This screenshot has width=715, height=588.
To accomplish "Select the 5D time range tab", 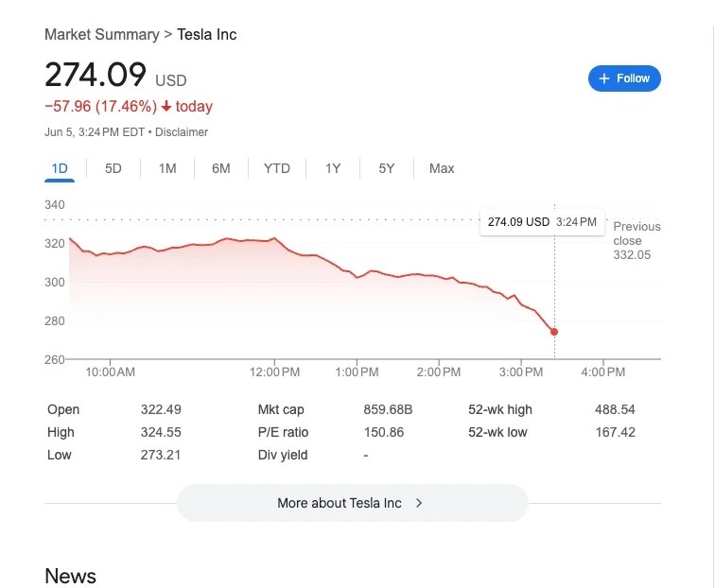I will [x=113, y=168].
